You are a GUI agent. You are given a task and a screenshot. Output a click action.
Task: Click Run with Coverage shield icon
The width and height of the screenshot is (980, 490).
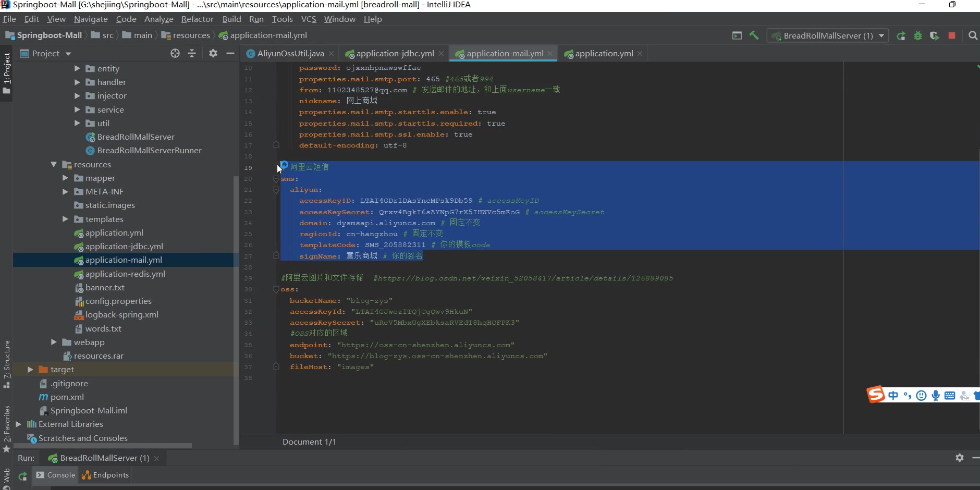click(935, 36)
